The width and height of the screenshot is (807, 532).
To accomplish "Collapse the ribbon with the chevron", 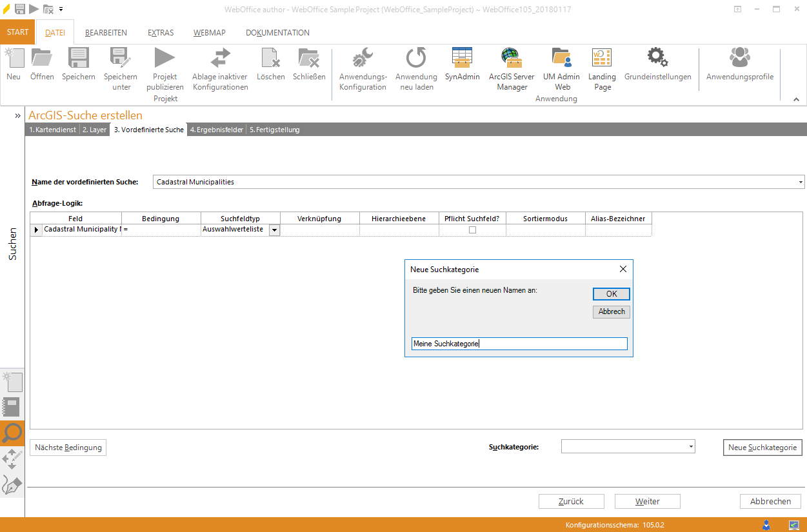I will (796, 99).
